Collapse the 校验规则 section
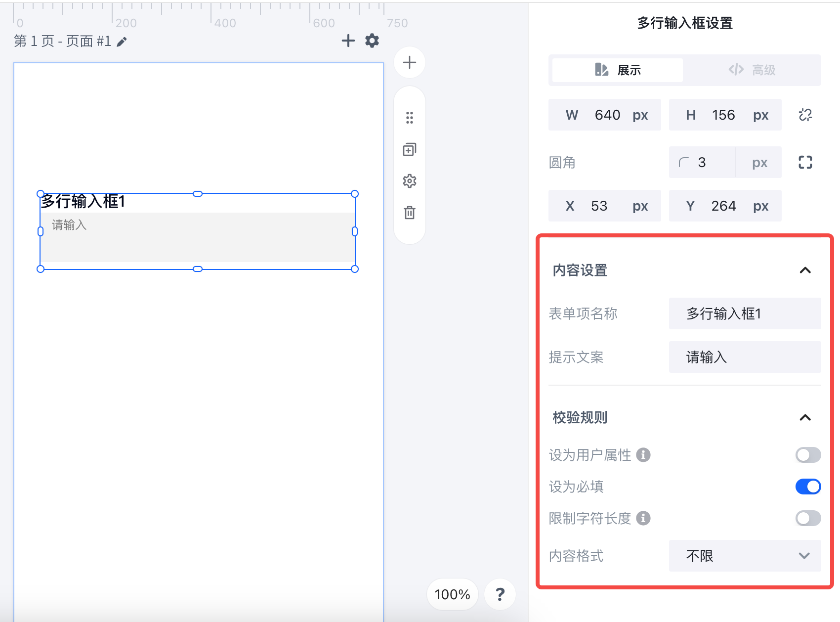Viewport: 840px width, 622px height. pos(805,418)
